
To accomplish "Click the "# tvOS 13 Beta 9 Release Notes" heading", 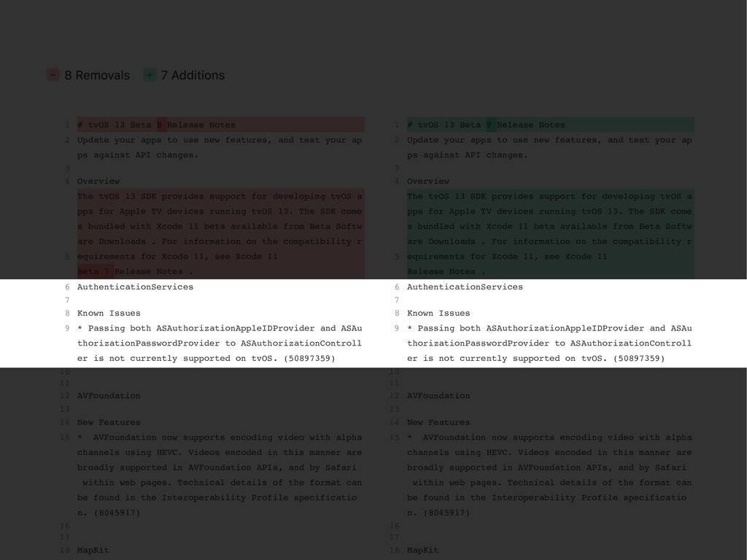I will click(x=486, y=125).
